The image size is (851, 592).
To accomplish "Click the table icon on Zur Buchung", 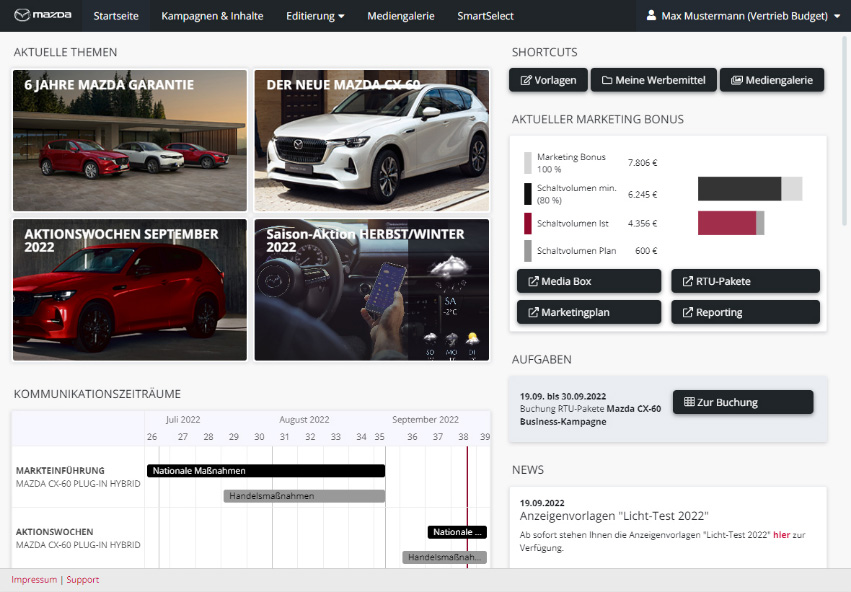I will click(689, 402).
